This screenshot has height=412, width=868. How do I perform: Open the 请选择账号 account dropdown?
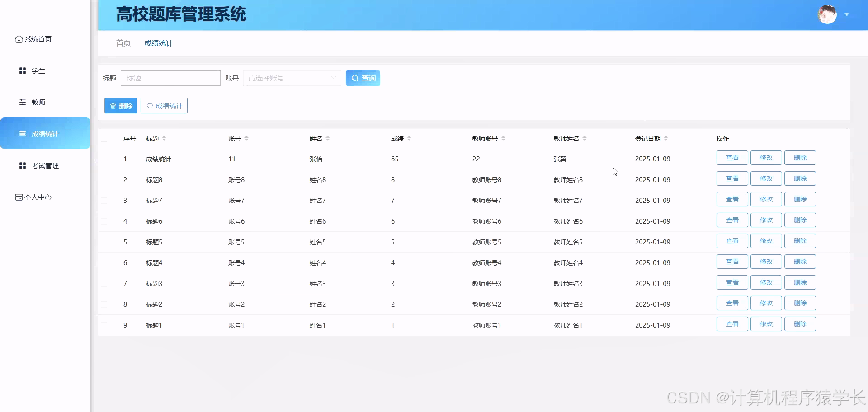click(292, 78)
